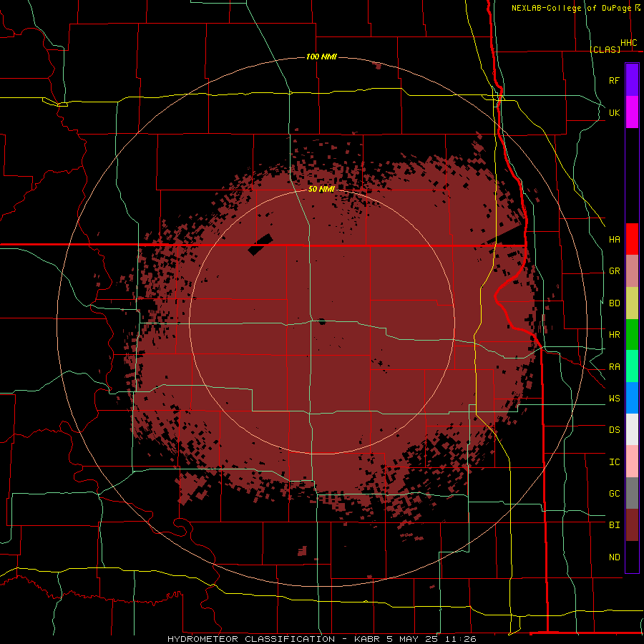Click the Hydrometeor Classification KABR title text
Image resolution: width=644 pixels, height=644 pixels.
click(321, 639)
